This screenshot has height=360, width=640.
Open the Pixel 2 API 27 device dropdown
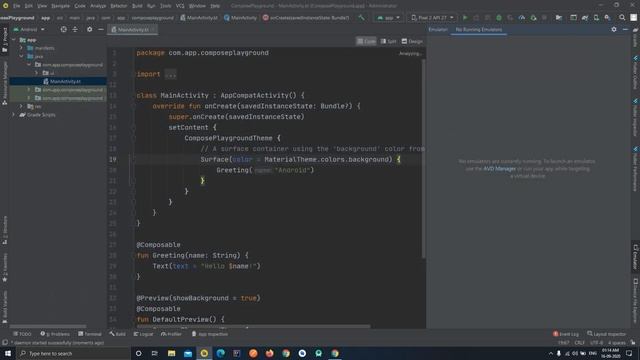tap(432, 18)
